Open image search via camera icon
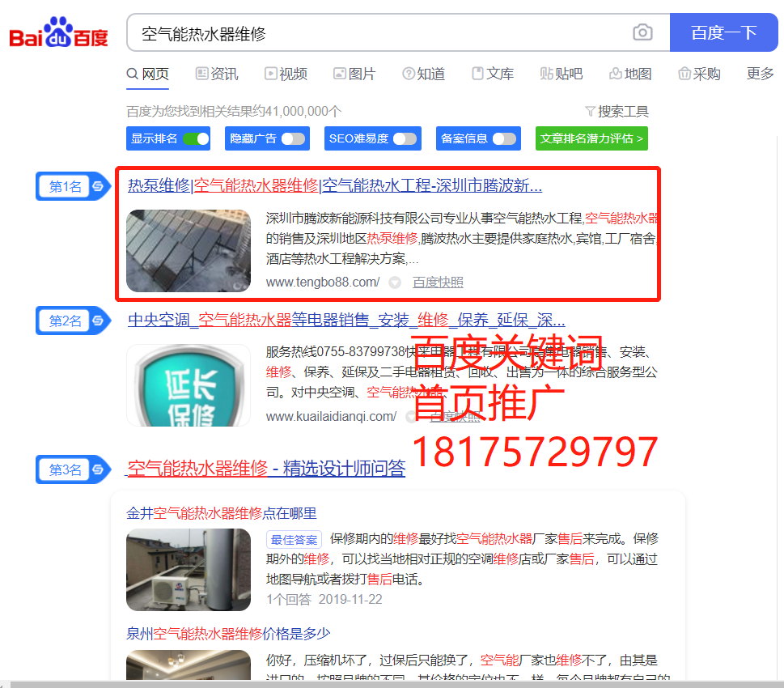Screen dimensions: 784x688 [x=642, y=32]
